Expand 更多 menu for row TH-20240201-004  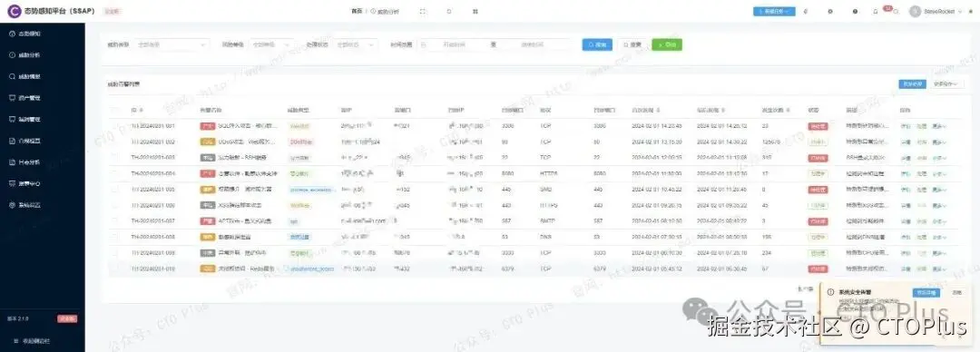939,173
